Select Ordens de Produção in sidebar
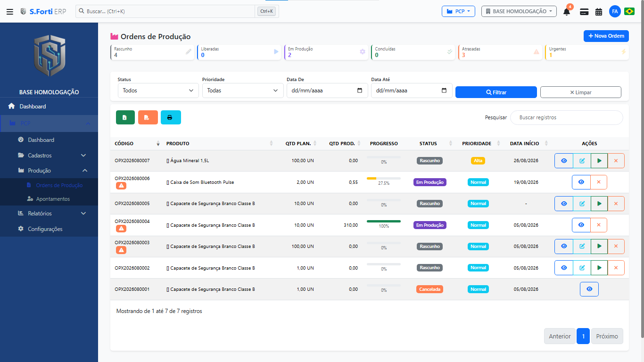 tap(49, 185)
